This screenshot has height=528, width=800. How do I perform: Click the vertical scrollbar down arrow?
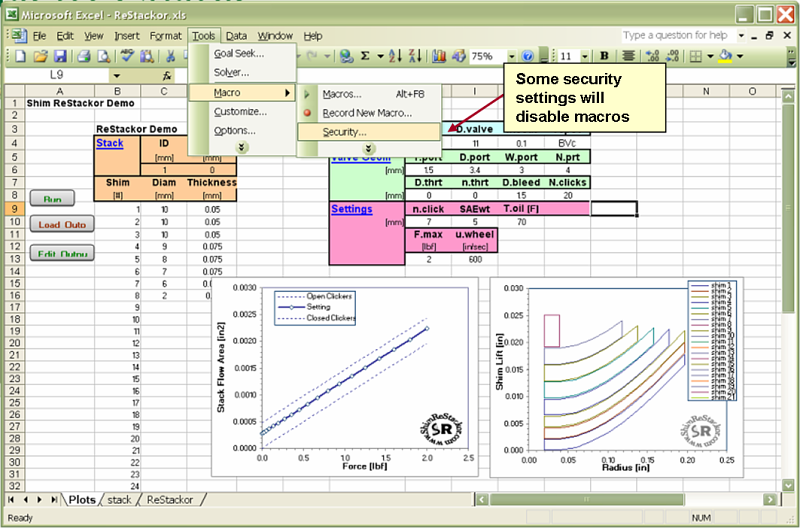point(788,485)
